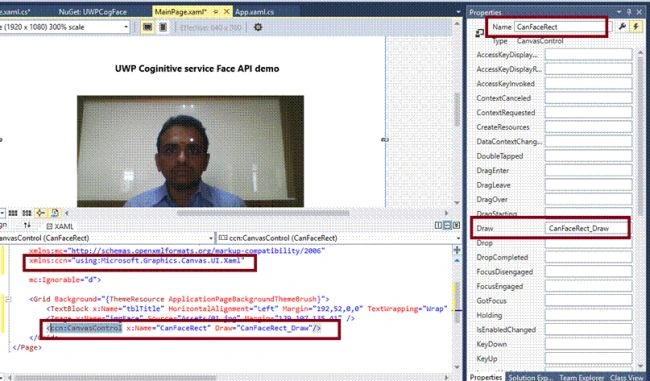650x381 pixels.
Task: Click the DragLeave event input field
Action: click(x=588, y=185)
